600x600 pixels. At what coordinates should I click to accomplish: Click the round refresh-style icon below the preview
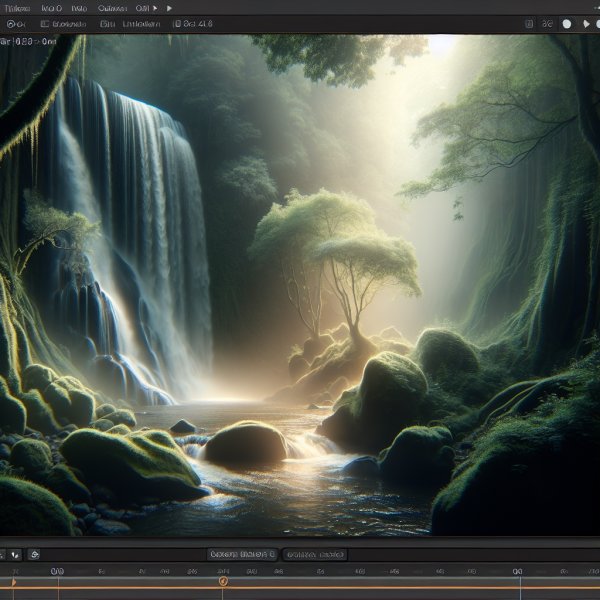(x=34, y=554)
